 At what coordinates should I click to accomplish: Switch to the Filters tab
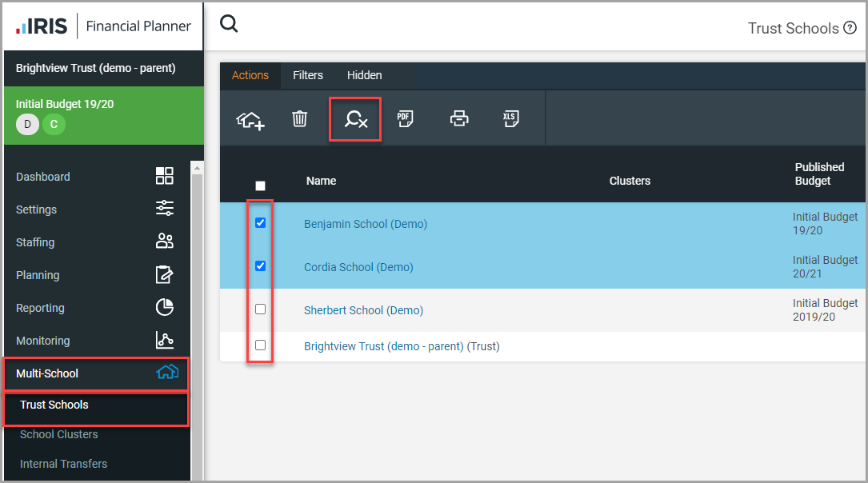(x=308, y=75)
